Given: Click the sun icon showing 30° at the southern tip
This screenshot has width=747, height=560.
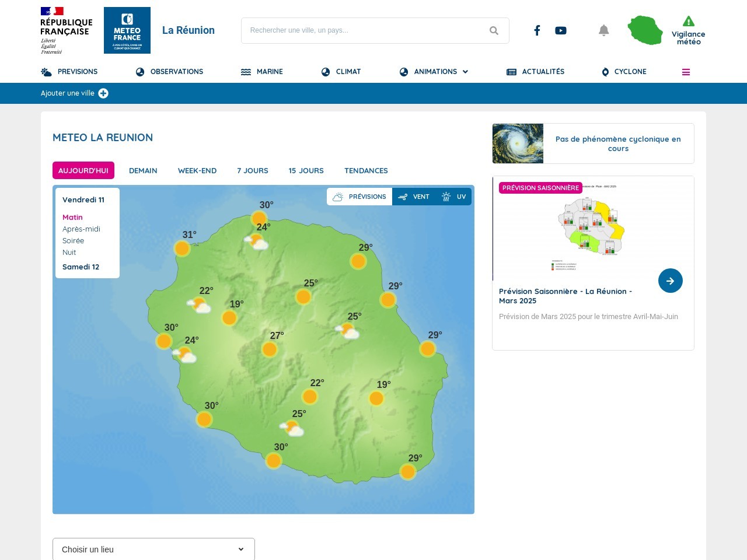Looking at the screenshot, I should (x=274, y=461).
